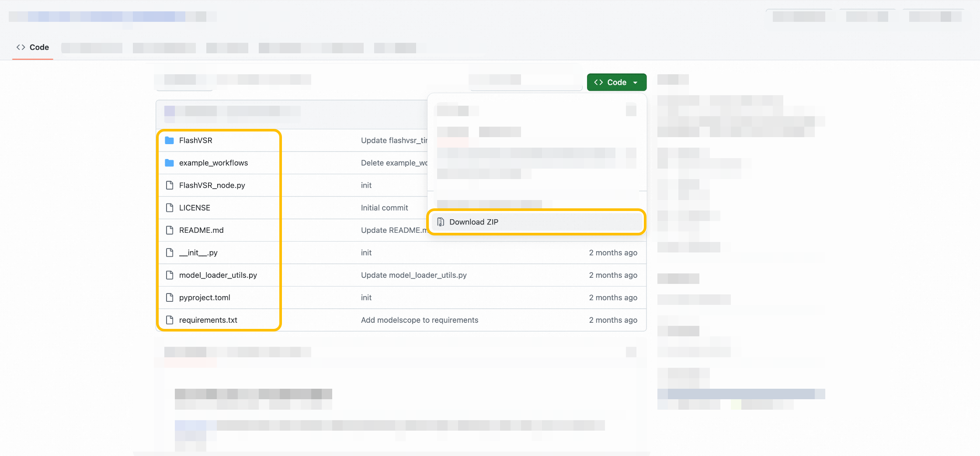The height and width of the screenshot is (456, 980).
Task: Open the 'Update README.m' commit message
Action: (x=394, y=230)
